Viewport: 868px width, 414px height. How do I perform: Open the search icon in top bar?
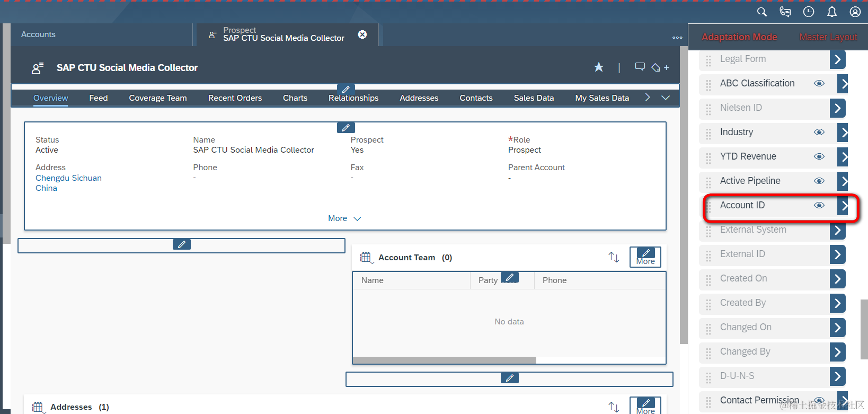tap(762, 12)
